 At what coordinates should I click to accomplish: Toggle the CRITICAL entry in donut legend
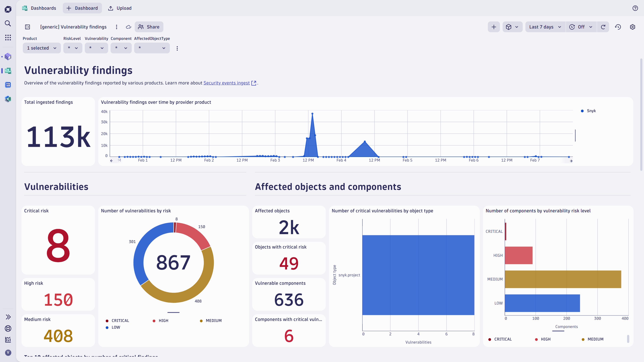pyautogui.click(x=118, y=321)
